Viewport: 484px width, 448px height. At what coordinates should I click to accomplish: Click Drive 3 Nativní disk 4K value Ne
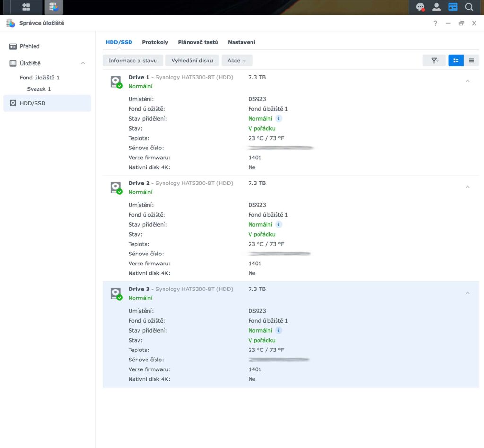tap(252, 379)
